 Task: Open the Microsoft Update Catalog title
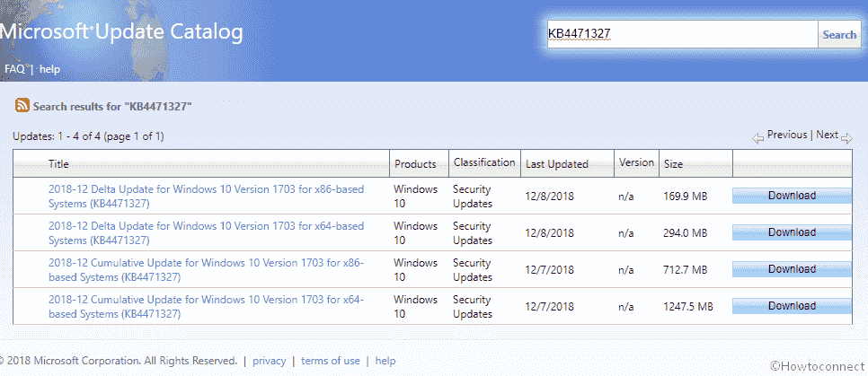pyautogui.click(x=120, y=32)
